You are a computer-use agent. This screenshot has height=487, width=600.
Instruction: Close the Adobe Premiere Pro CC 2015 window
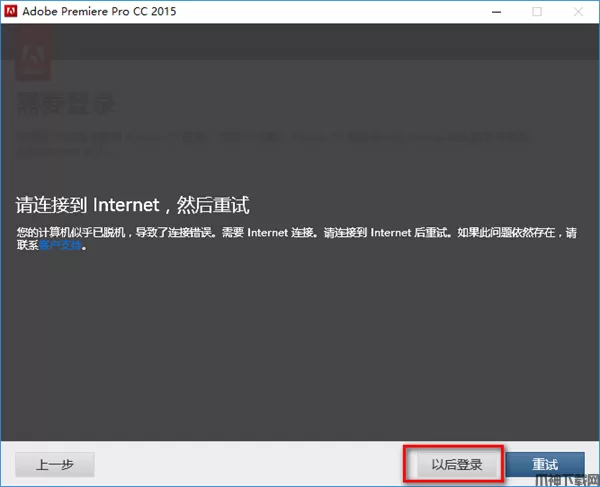(x=578, y=12)
